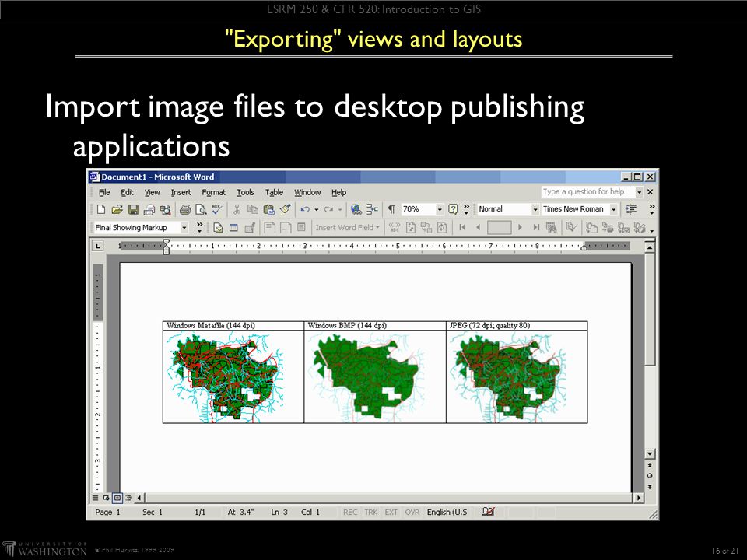747x560 pixels.
Task: Open the Insert menu
Action: pyautogui.click(x=181, y=192)
